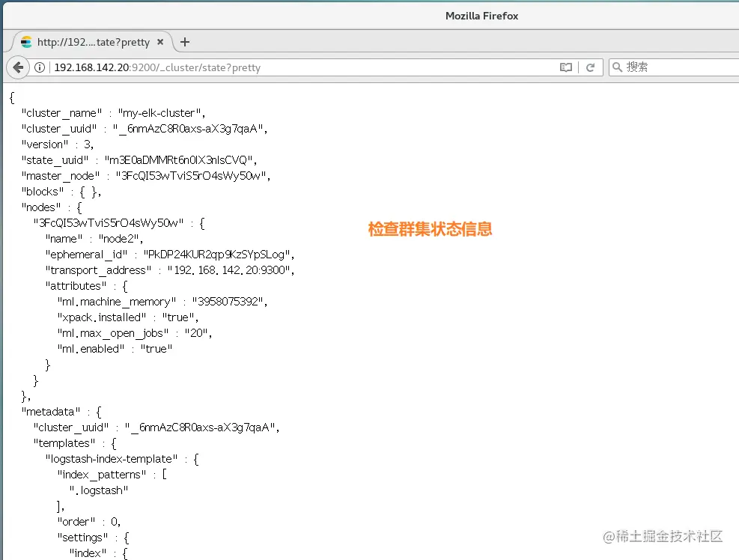Click the Mozilla Firefox title bar
This screenshot has width=739, height=560.
(x=481, y=15)
